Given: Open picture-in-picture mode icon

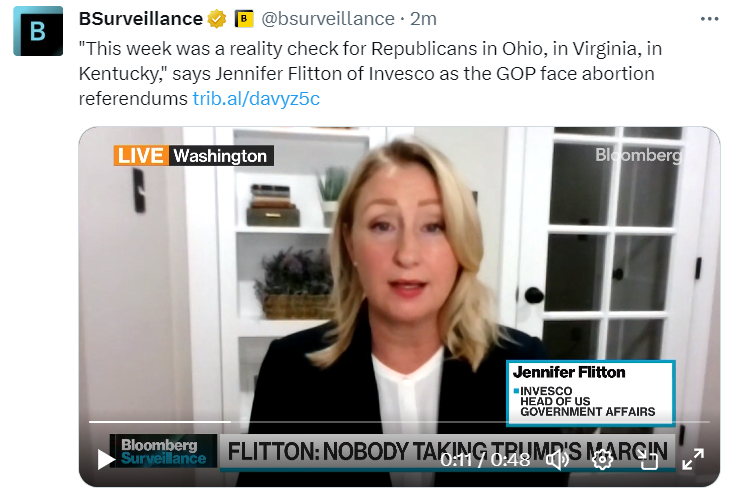Looking at the screenshot, I should pos(649,459).
